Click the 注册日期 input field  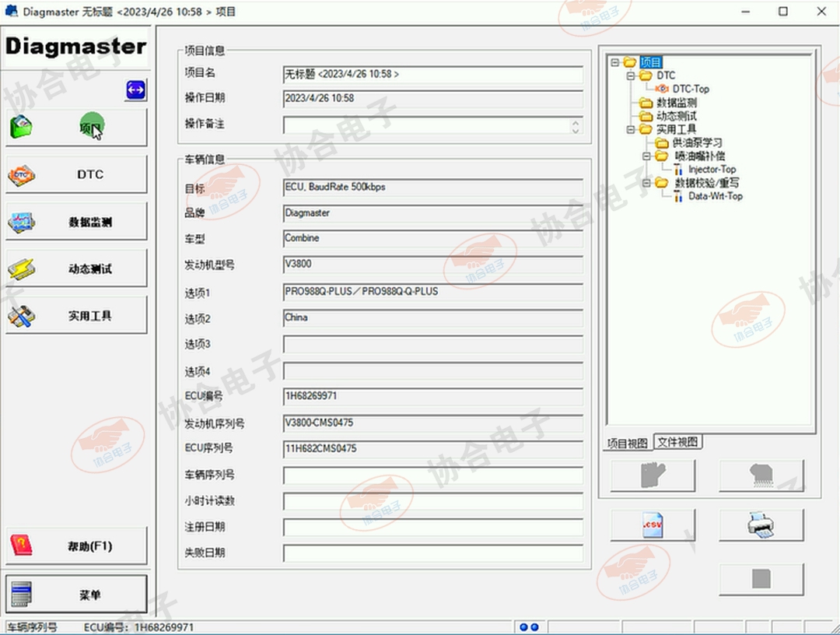(433, 528)
